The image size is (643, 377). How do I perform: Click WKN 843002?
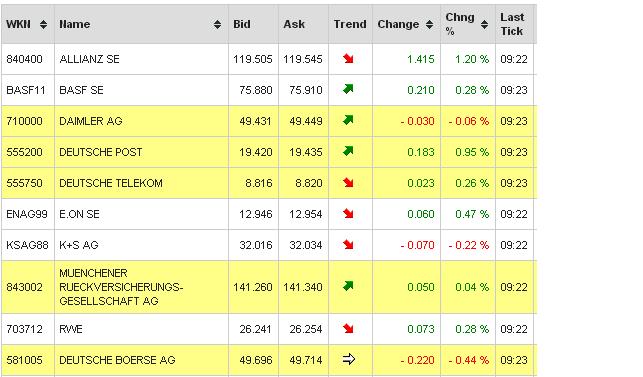[24, 287]
